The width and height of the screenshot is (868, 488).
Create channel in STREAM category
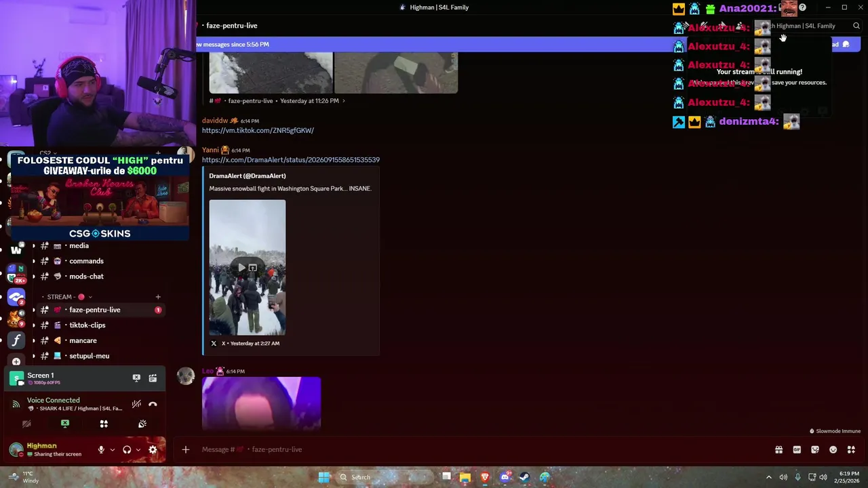coord(158,297)
